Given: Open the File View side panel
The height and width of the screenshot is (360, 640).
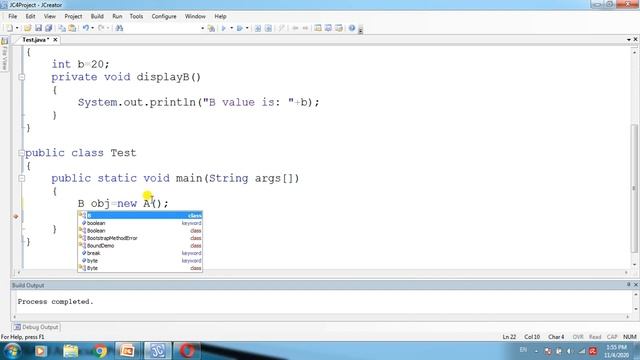Looking at the screenshot, I should click(4, 55).
